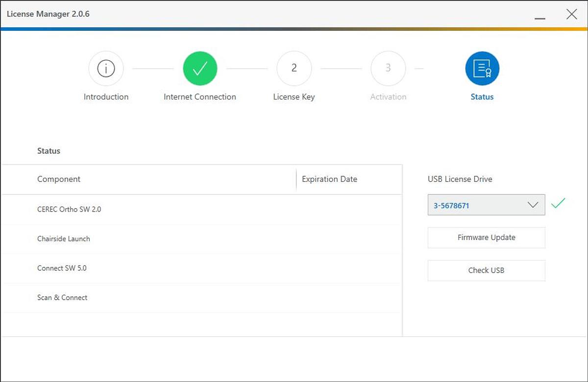Click the Firmware Update button
The width and height of the screenshot is (588, 382).
click(486, 238)
